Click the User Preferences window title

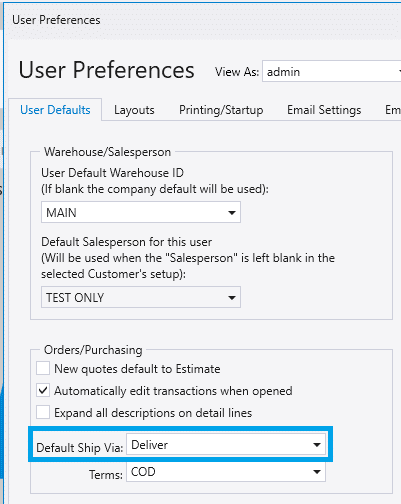click(56, 20)
